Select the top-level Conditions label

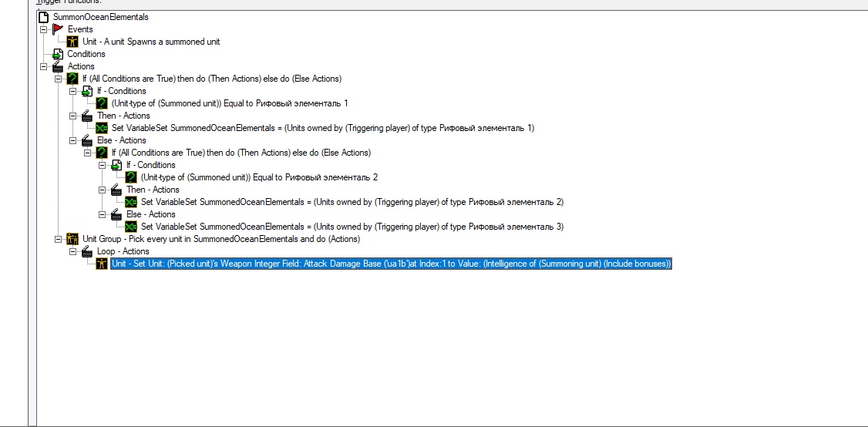86,54
